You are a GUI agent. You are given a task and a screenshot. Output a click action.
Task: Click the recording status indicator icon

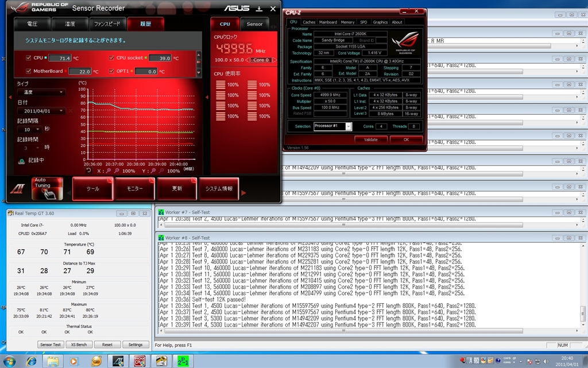21,161
